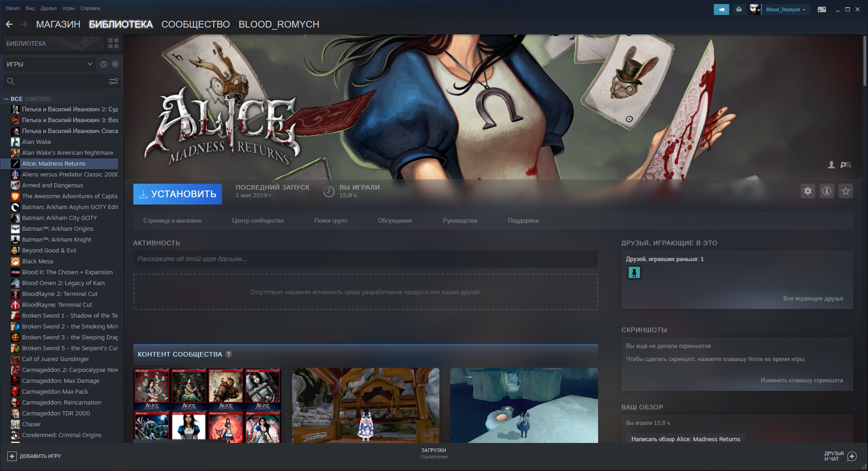This screenshot has width=868, height=471.
Task: Open Обсуждения link
Action: 395,221
